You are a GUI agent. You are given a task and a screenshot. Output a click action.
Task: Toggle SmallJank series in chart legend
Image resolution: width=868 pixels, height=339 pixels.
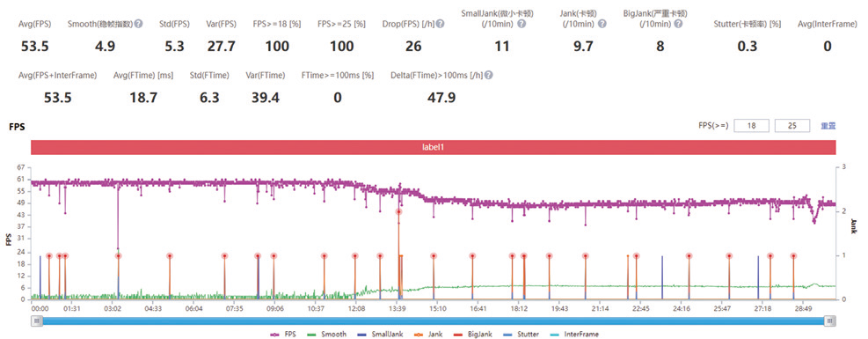point(379,334)
